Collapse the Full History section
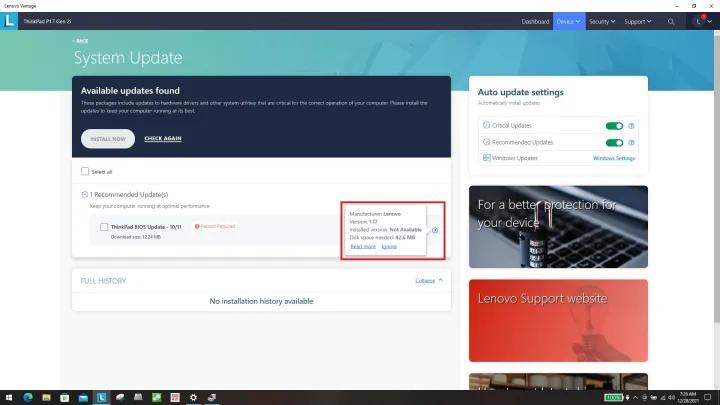This screenshot has width=720, height=405. (429, 281)
